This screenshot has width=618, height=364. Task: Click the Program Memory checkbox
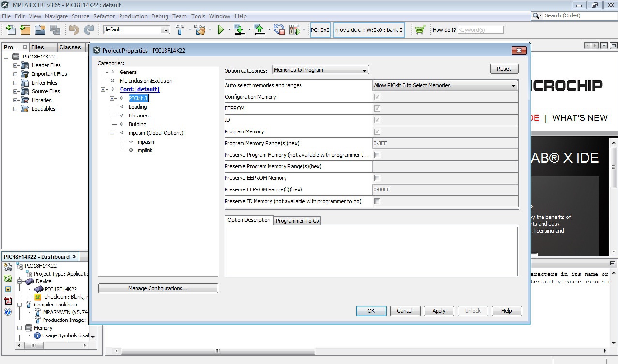[x=377, y=131]
